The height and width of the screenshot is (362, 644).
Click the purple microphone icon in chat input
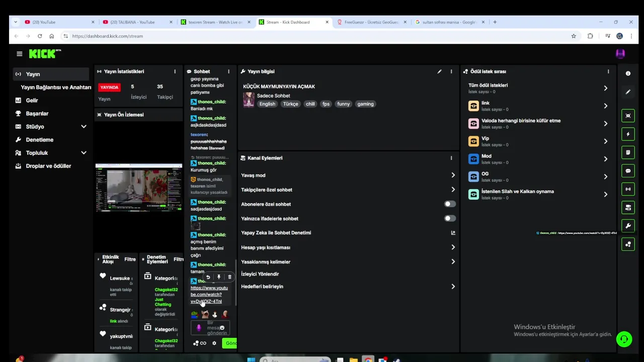point(199,328)
